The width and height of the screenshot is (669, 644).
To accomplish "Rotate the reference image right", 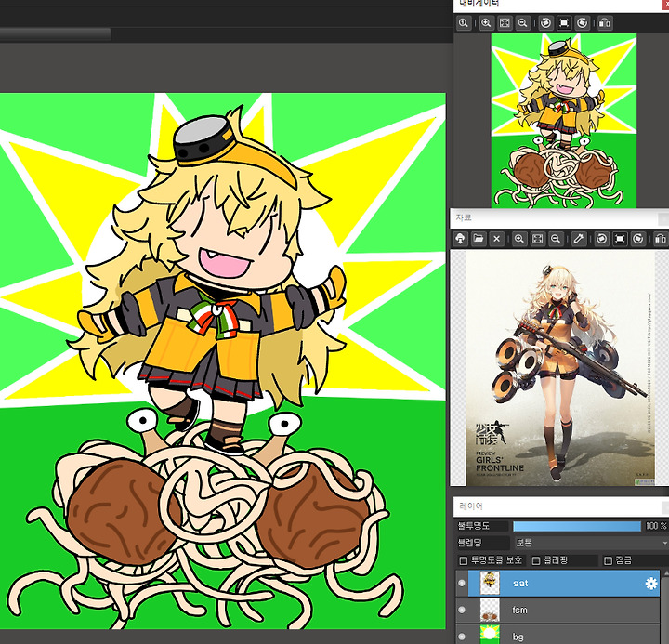I will click(638, 239).
